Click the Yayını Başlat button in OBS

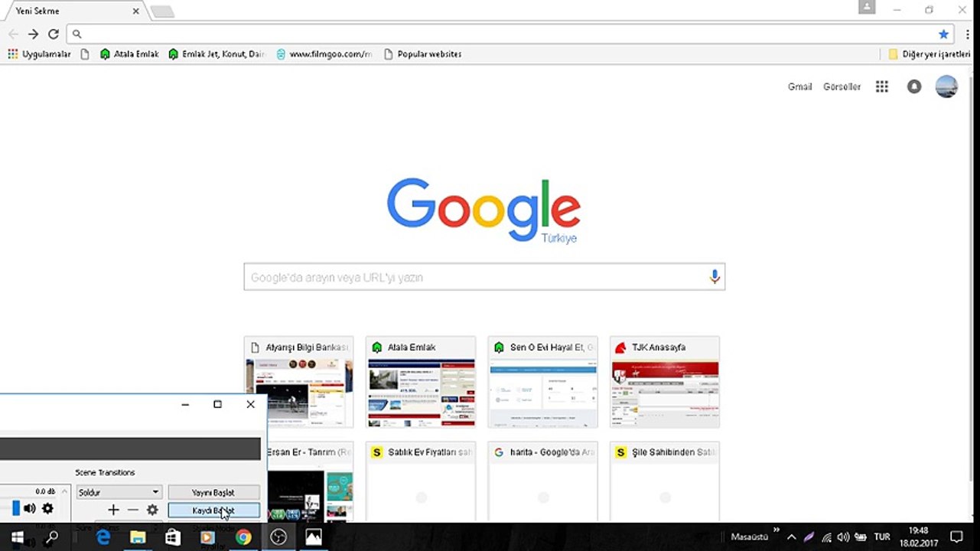coord(213,492)
